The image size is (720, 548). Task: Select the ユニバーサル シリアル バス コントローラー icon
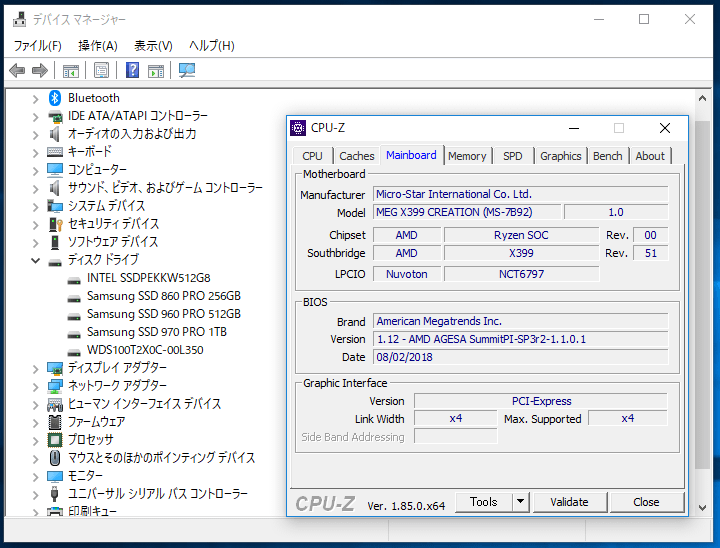(55, 494)
